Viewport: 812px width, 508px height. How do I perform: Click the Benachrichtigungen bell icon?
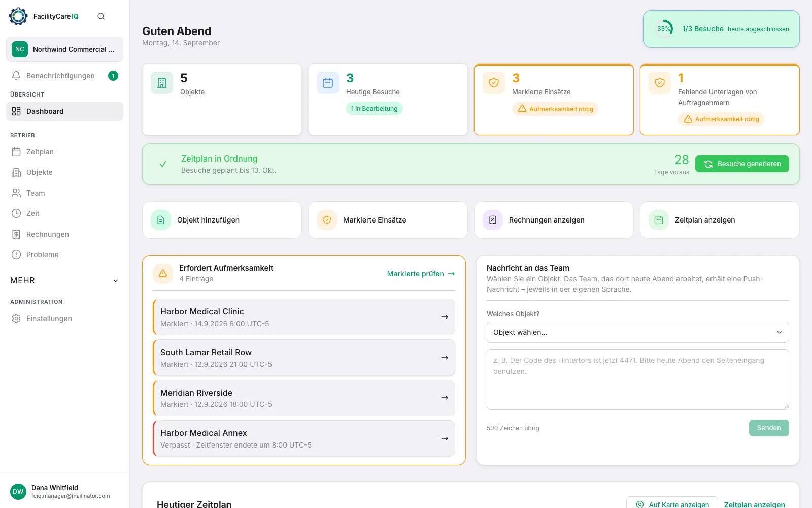pyautogui.click(x=16, y=76)
